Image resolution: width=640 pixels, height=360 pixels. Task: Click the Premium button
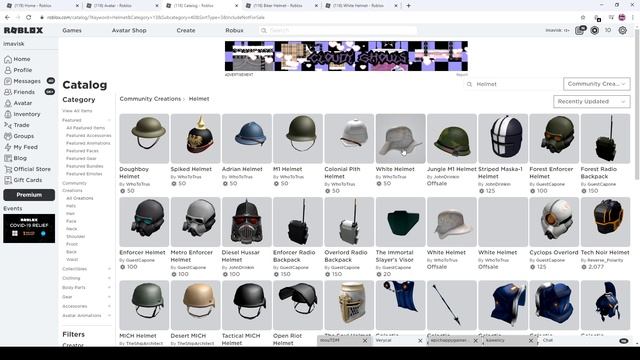[x=29, y=195]
